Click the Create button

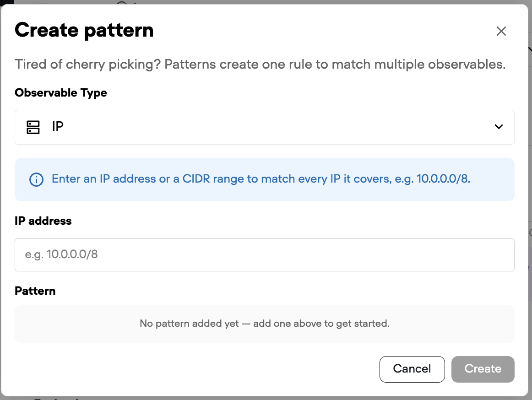point(483,369)
